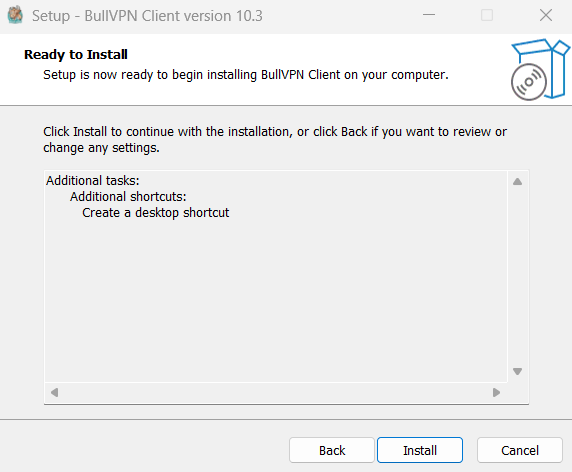The image size is (572, 472).
Task: Go Back to previous setup step
Action: pos(332,450)
